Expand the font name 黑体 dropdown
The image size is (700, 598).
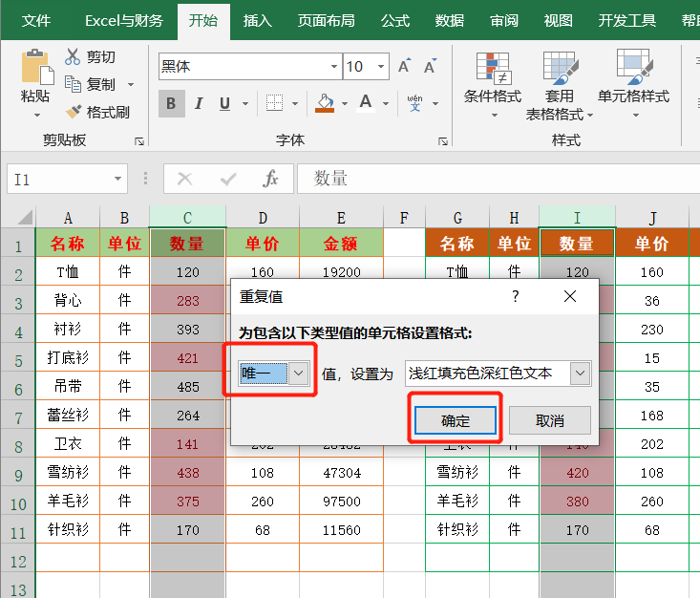[x=334, y=67]
